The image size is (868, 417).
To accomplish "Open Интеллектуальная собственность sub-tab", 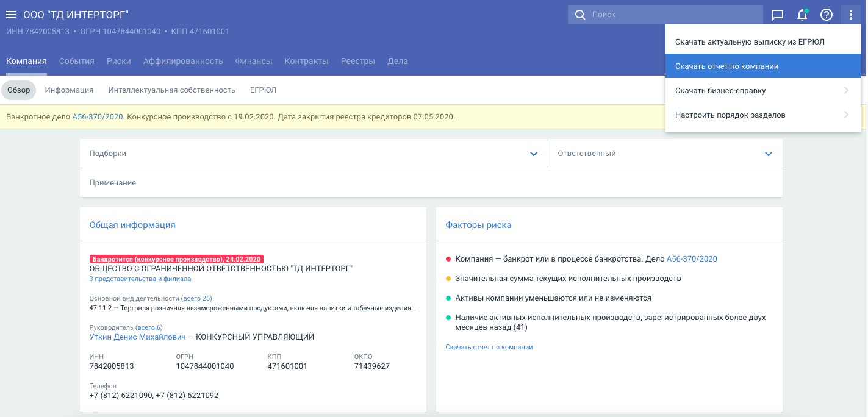I will tap(172, 90).
